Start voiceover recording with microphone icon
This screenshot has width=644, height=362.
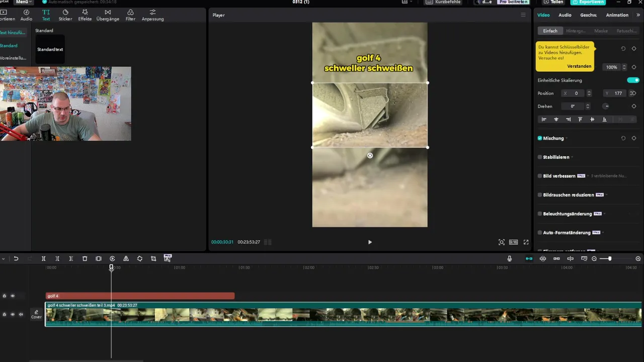(510, 258)
